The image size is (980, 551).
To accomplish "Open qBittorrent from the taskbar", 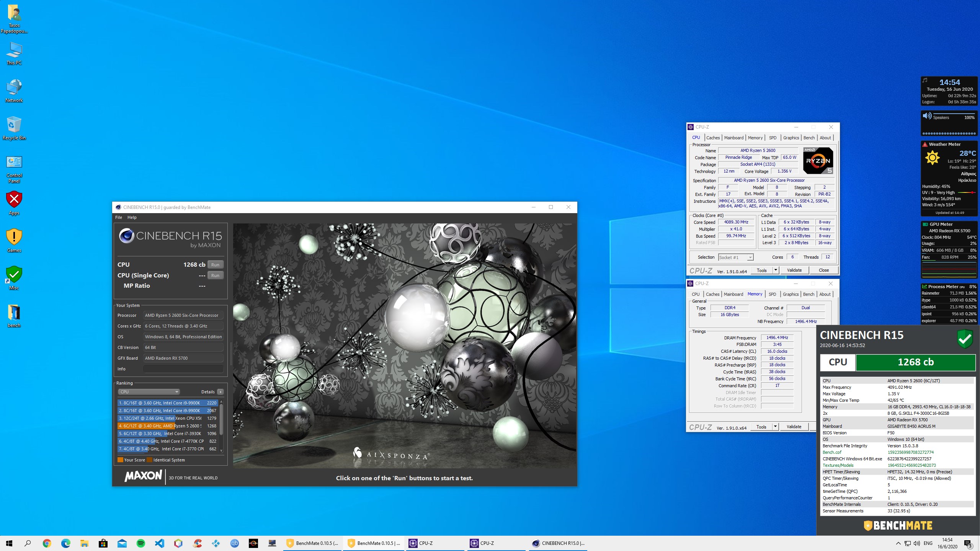I will [x=235, y=543].
